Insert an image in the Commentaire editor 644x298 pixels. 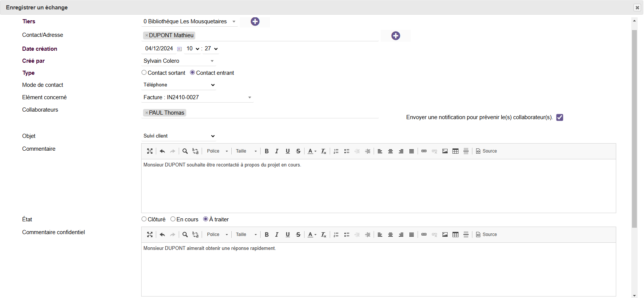[x=445, y=151]
